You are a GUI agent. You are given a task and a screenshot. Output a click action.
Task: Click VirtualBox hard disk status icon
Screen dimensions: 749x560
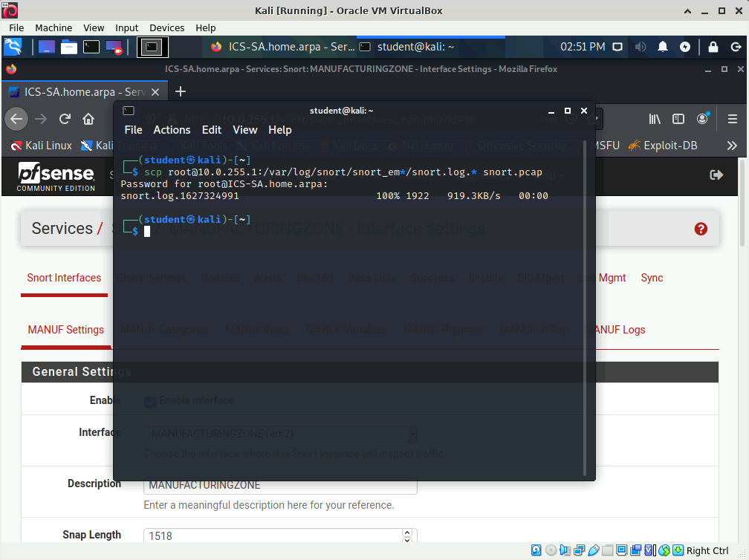[536, 550]
